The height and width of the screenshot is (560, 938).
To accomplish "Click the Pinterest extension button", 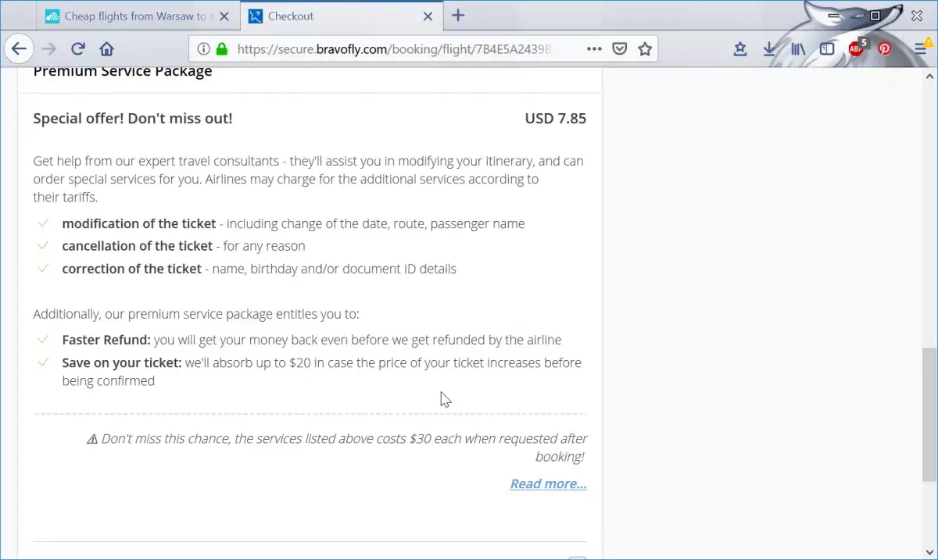I will 884,48.
